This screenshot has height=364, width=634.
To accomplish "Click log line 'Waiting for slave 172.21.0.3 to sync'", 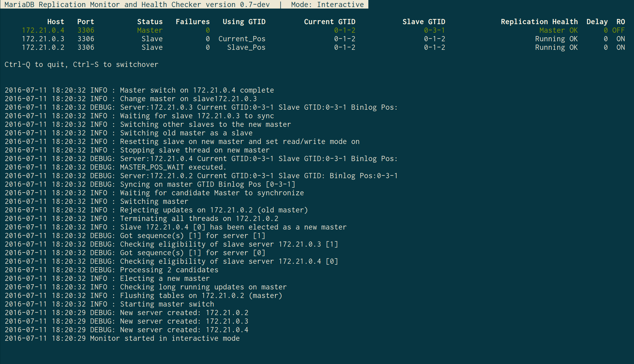I will pos(197,116).
